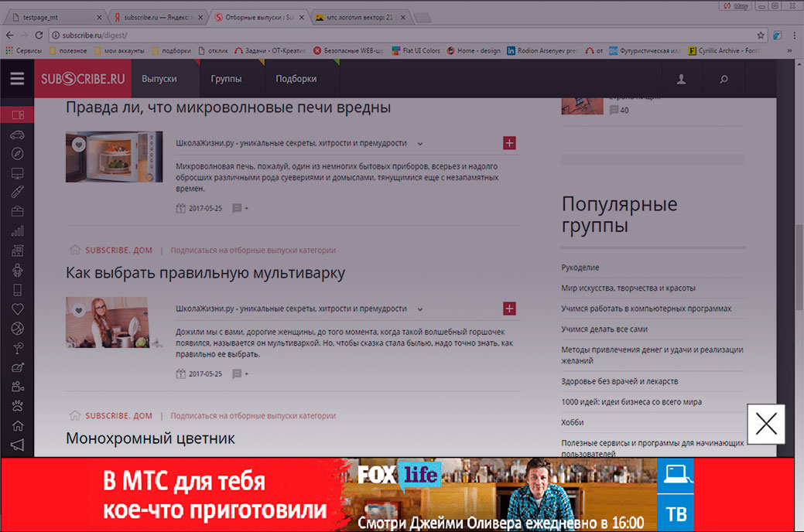Screen dimensions: 804x532
Task: Open the baby children category sidebar icon
Action: (x=17, y=270)
